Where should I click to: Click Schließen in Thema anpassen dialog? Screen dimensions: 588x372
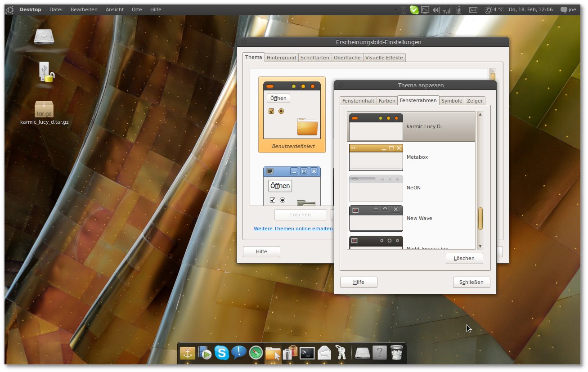[471, 282]
